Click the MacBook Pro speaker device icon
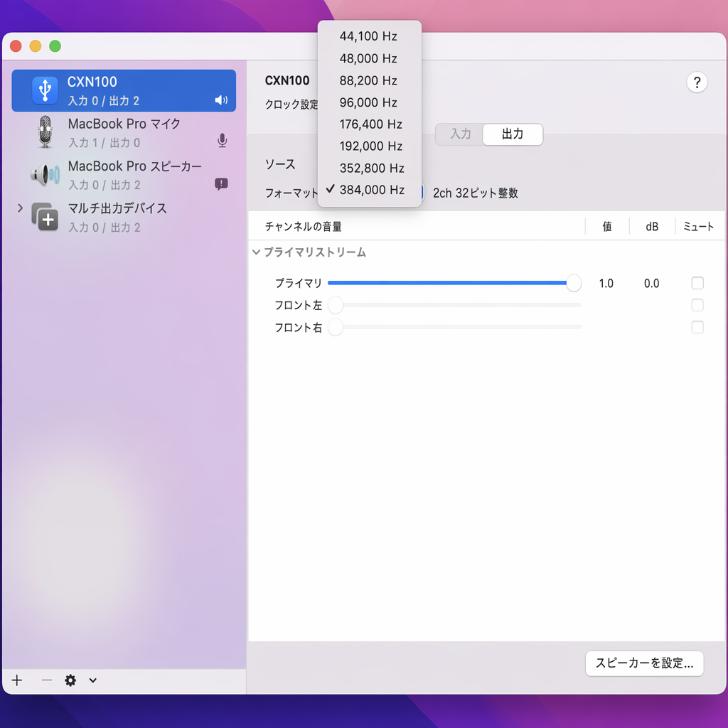Viewport: 728px width, 728px height. point(45,175)
